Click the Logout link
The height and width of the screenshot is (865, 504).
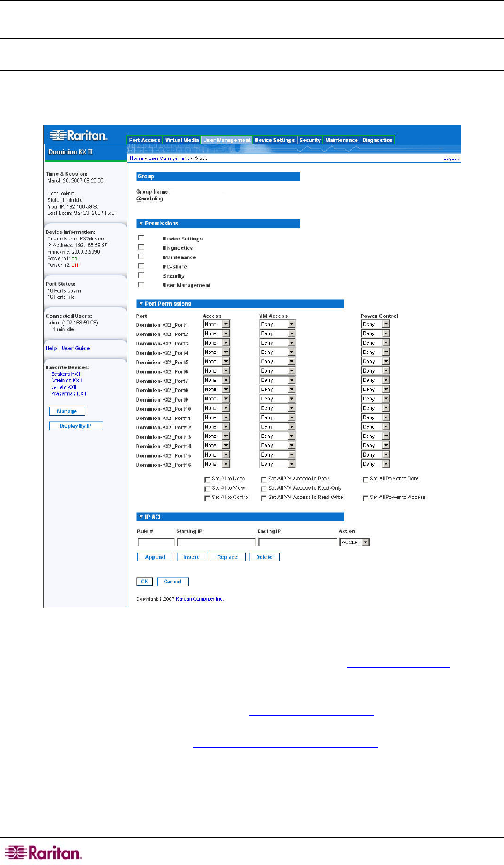(451, 158)
